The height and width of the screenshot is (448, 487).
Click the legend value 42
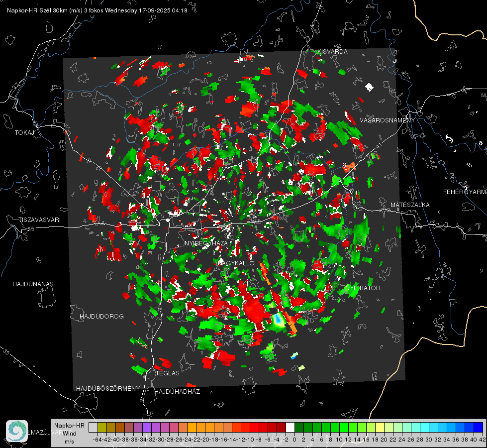482,440
